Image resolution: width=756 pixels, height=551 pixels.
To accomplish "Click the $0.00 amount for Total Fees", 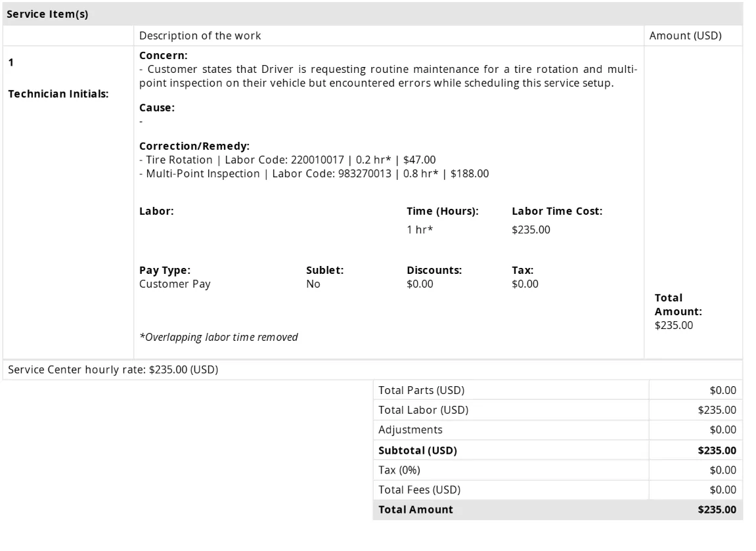I will pyautogui.click(x=723, y=490).
